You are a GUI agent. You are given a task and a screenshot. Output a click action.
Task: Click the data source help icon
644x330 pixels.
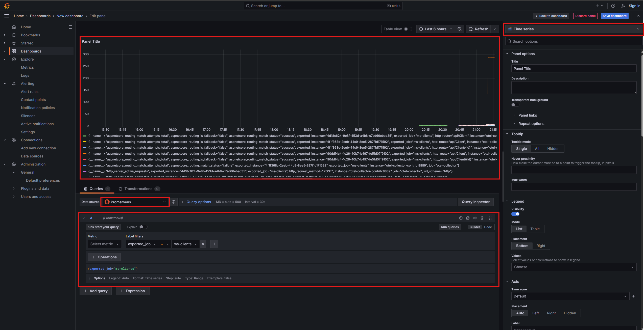tap(174, 202)
